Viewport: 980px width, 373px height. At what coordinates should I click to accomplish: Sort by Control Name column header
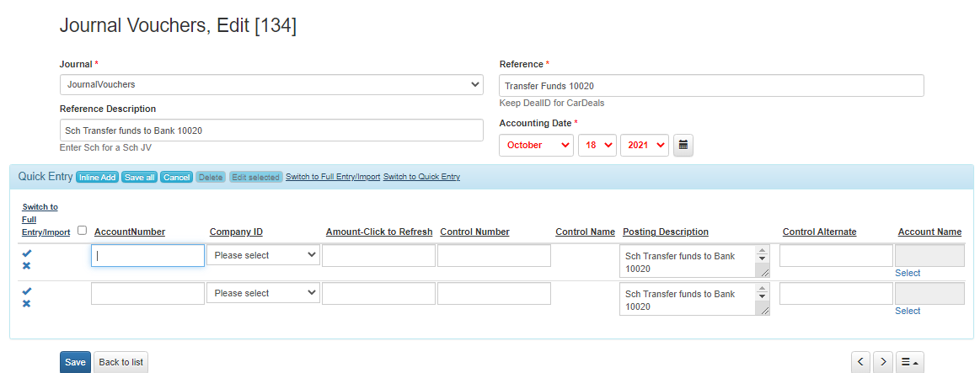click(x=585, y=232)
